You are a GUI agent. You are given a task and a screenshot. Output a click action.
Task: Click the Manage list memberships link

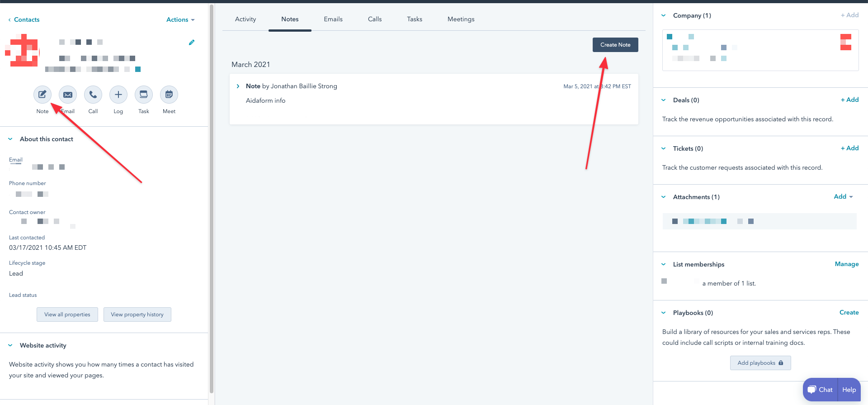[846, 264]
